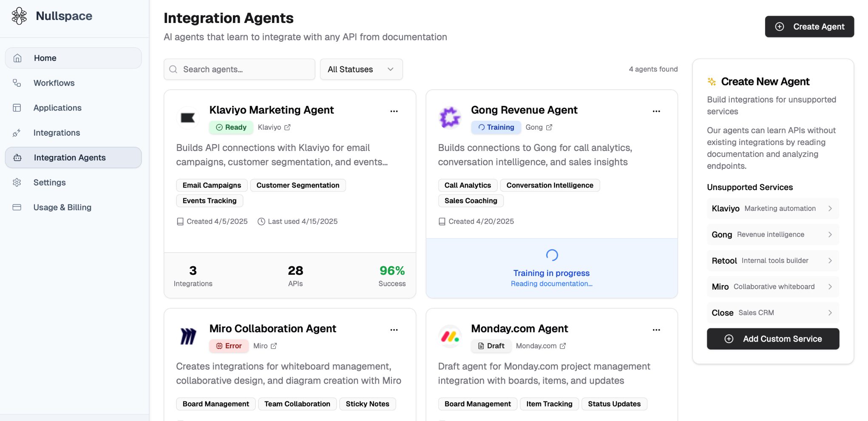Click the Sticky Notes tag
This screenshot has height=421, width=868.
367,404
